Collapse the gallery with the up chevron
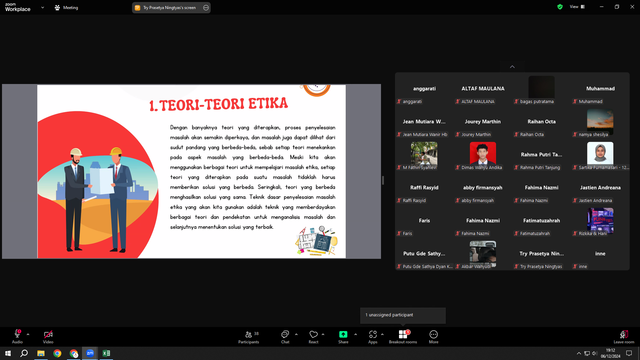640x360 pixels. coord(512,67)
